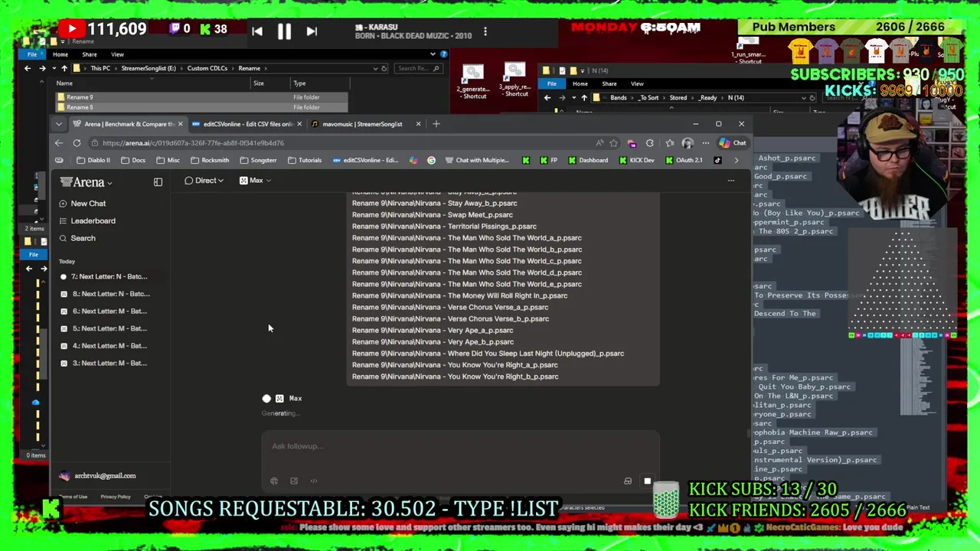Open Explorer help icon
This screenshot has width=980, height=551.
point(443,54)
